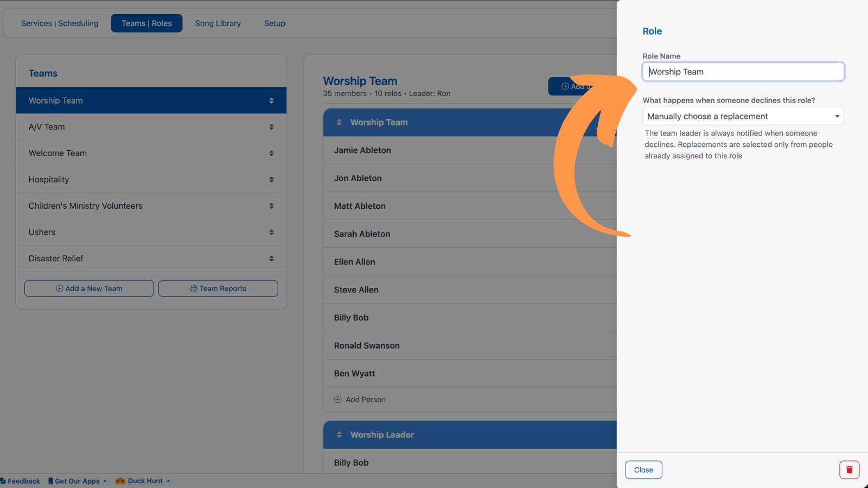Image resolution: width=868 pixels, height=488 pixels.
Task: Click into the Role Name field
Action: [x=743, y=72]
